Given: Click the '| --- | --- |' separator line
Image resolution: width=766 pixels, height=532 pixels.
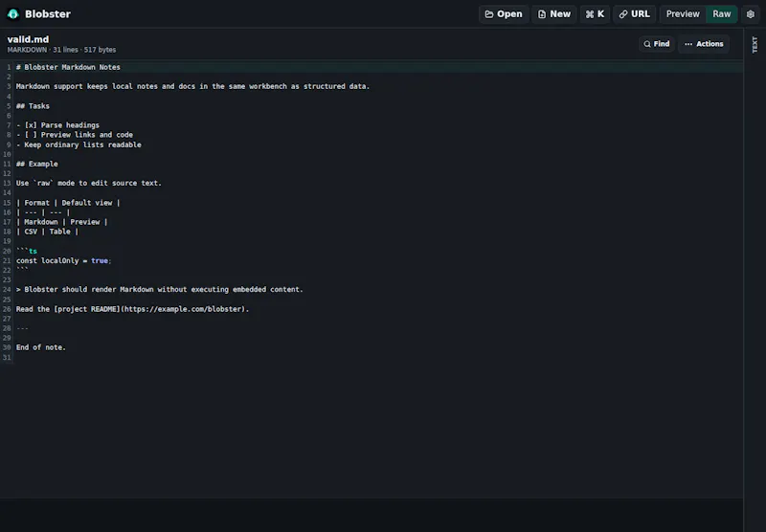Looking at the screenshot, I should pos(43,212).
